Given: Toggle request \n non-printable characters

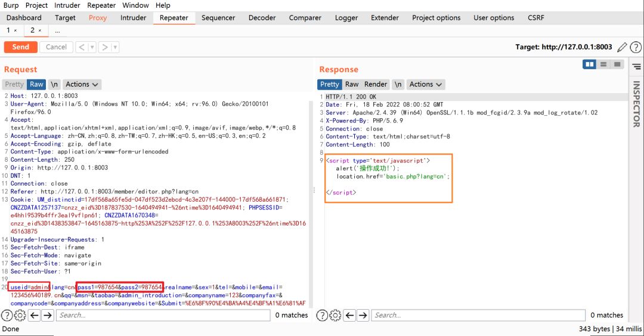Looking at the screenshot, I should coord(54,84).
